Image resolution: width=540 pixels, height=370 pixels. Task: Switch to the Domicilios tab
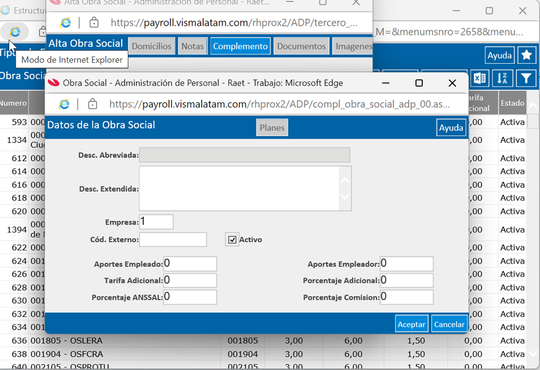[152, 46]
